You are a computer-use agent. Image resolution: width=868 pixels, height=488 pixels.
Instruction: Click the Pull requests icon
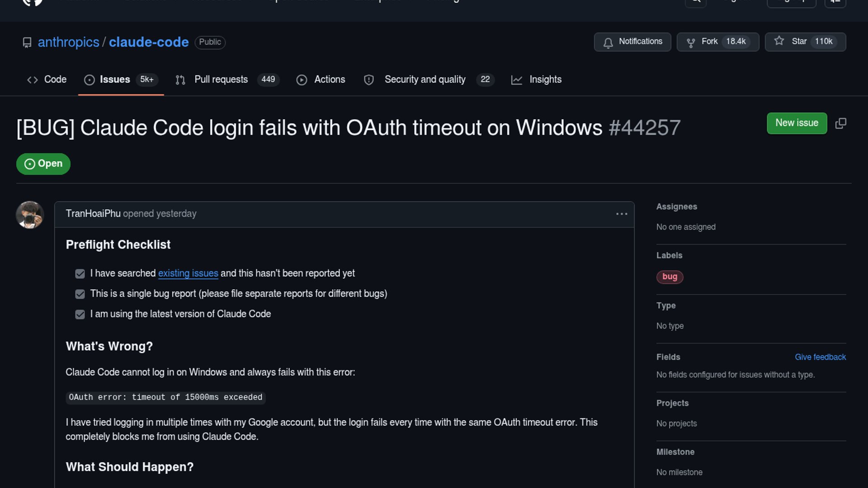click(x=180, y=80)
